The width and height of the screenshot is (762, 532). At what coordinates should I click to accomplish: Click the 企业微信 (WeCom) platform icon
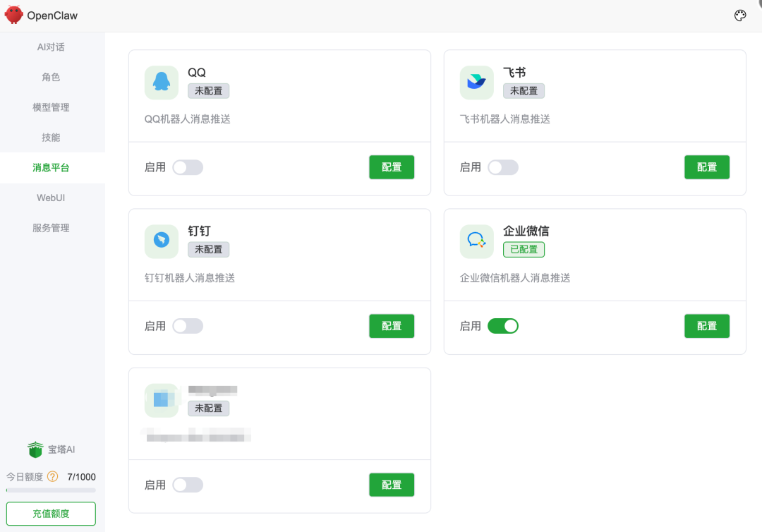click(x=476, y=241)
